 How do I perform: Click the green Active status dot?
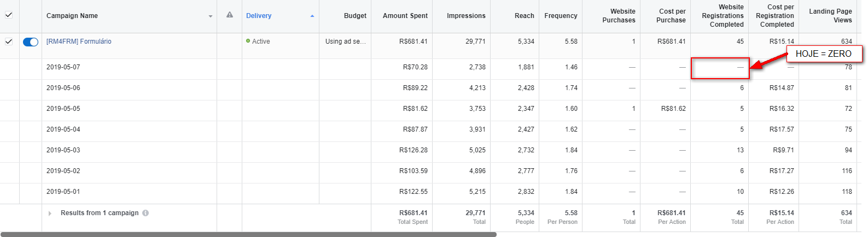[x=248, y=41]
